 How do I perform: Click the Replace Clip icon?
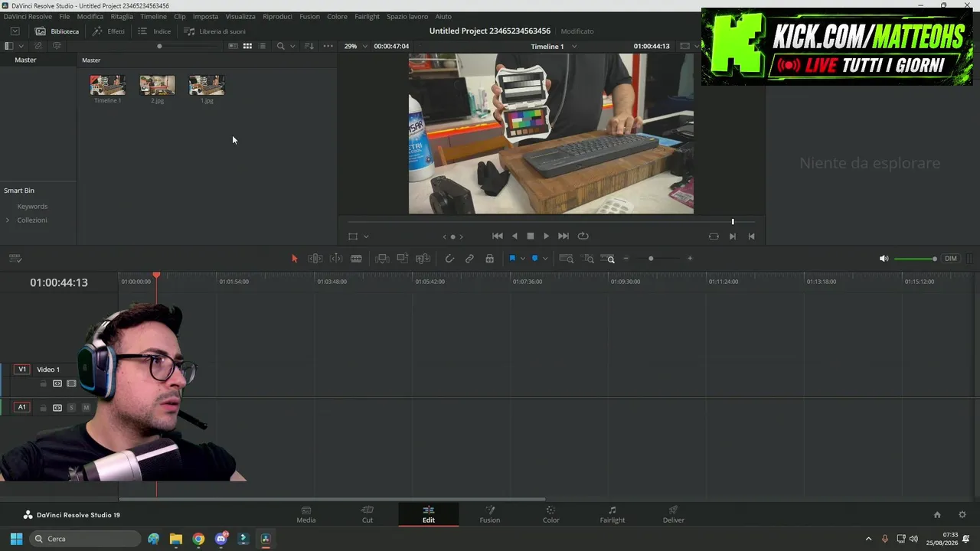[422, 259]
